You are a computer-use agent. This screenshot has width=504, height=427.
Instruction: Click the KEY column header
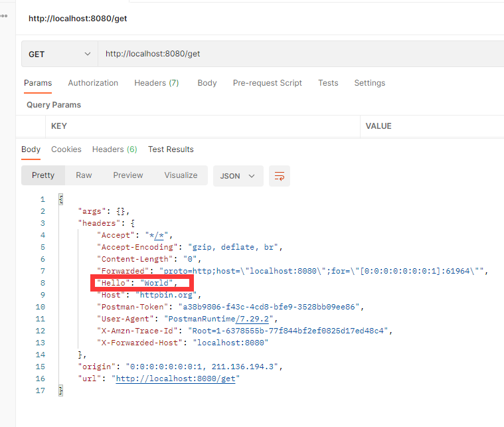(x=59, y=126)
